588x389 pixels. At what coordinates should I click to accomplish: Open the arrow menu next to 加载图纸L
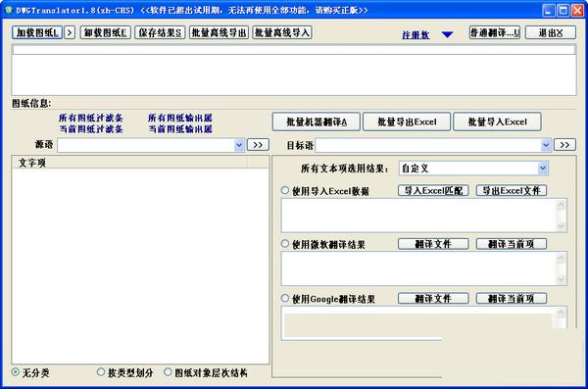[70, 32]
